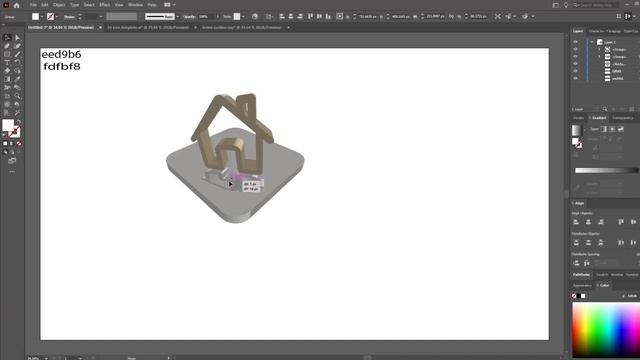Click the gradient preview thumbnail
Image resolution: width=640 pixels, height=360 pixels.
tap(576, 130)
